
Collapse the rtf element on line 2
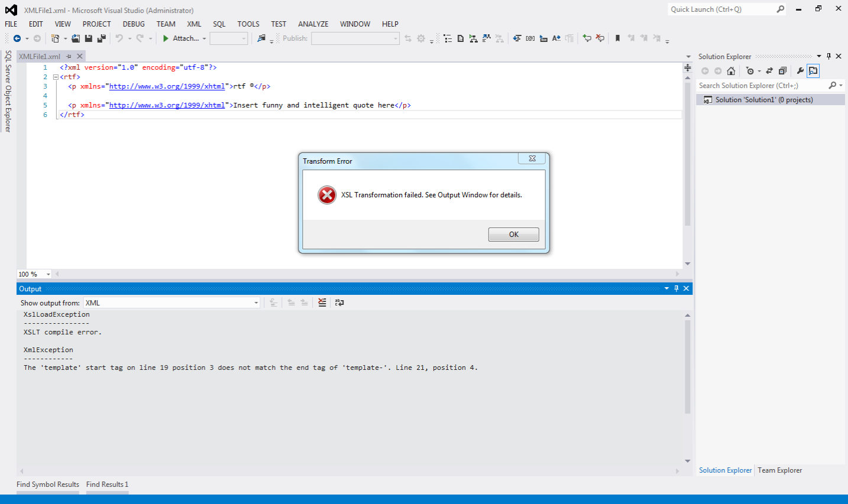(56, 76)
